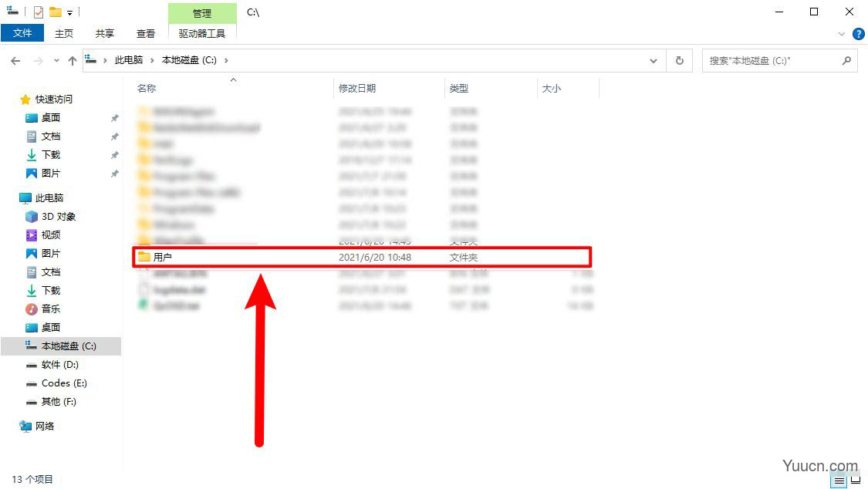The height and width of the screenshot is (489, 868).
Task: Open 下载 under 此电脑
Action: (51, 291)
